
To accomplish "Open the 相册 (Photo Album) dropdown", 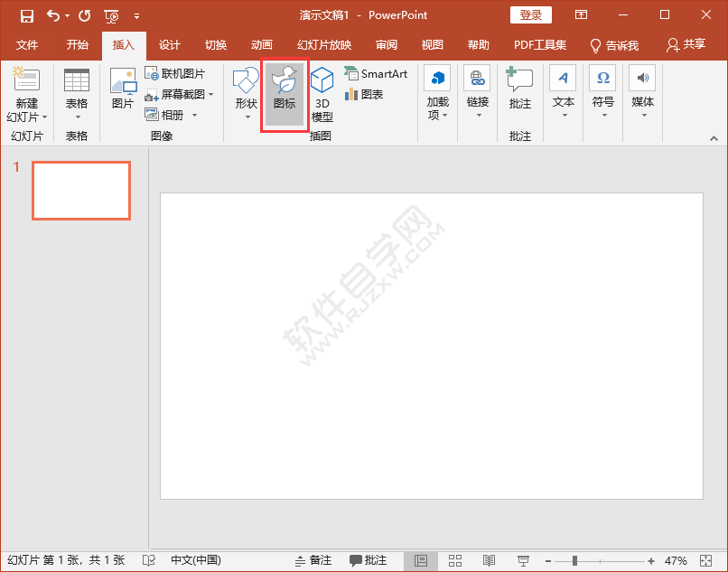I will coord(193,114).
